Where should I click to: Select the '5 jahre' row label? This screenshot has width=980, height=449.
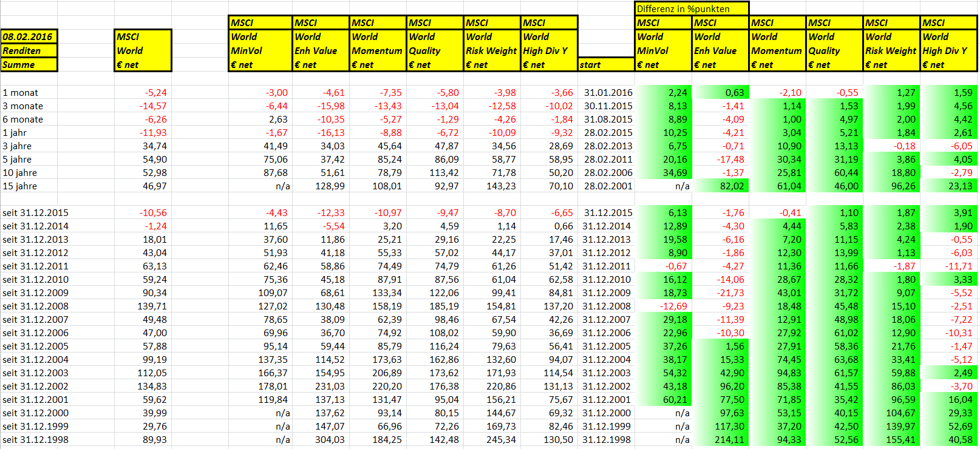click(17, 160)
